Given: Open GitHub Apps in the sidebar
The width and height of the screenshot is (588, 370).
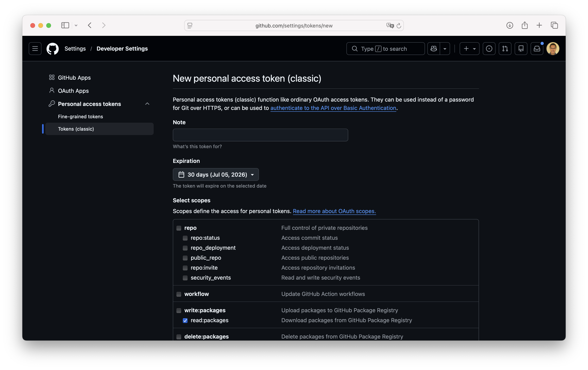Looking at the screenshot, I should (x=74, y=77).
